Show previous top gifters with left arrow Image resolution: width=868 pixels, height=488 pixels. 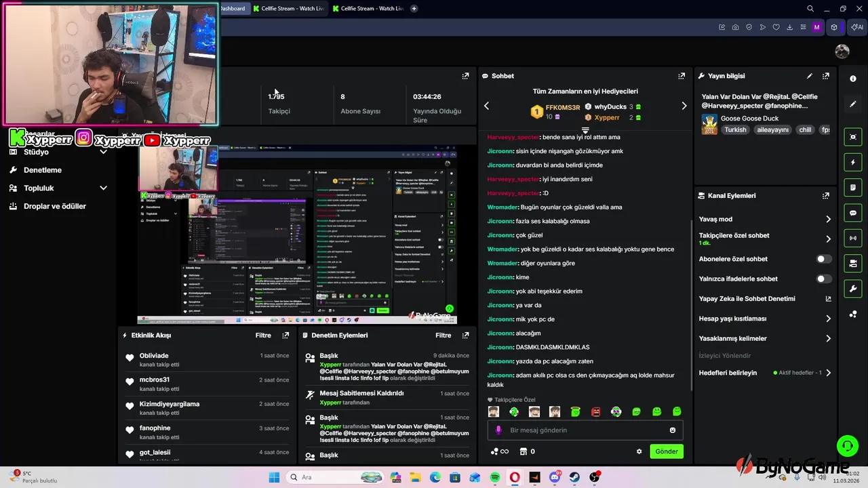pyautogui.click(x=486, y=106)
